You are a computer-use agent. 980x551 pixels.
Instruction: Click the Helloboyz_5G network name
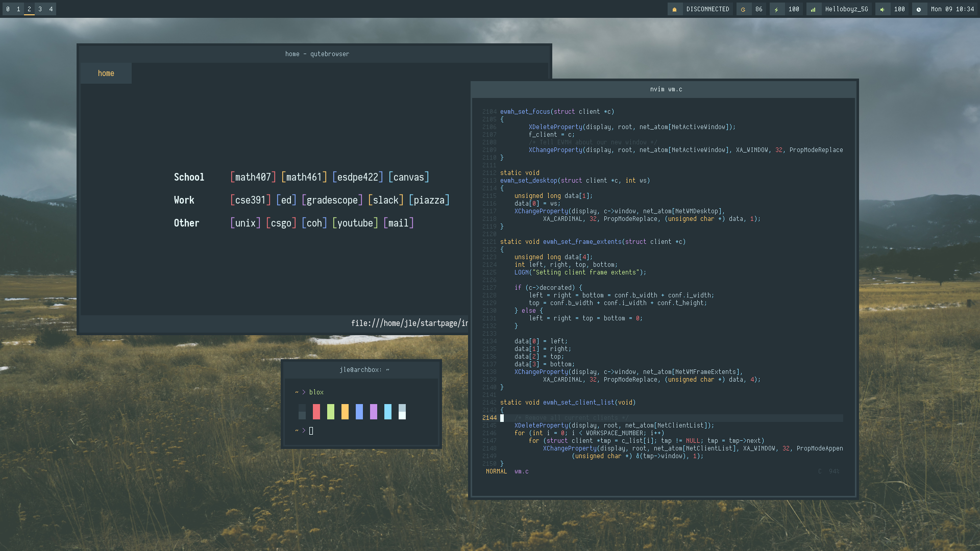[x=846, y=9]
